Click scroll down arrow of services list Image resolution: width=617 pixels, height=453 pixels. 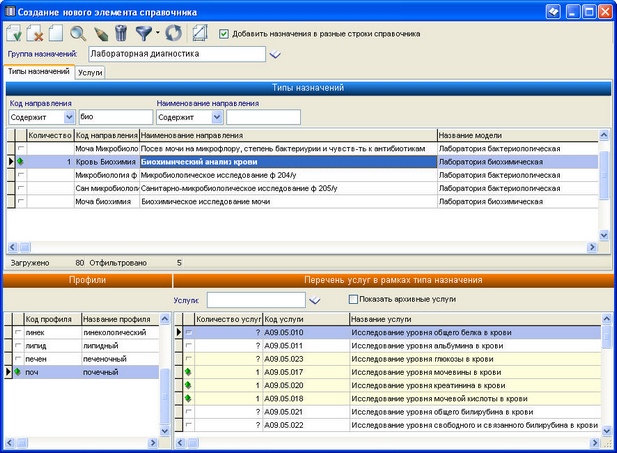pos(606,431)
